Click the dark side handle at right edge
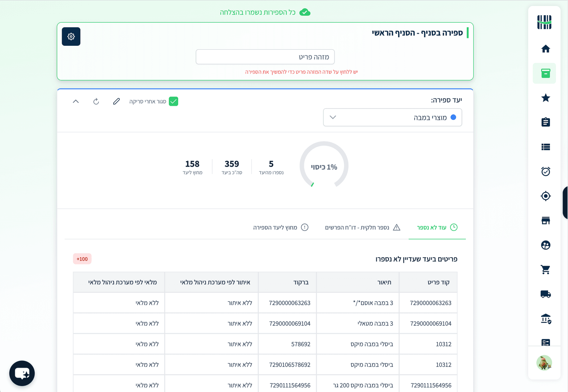This screenshot has width=568, height=392. click(565, 203)
